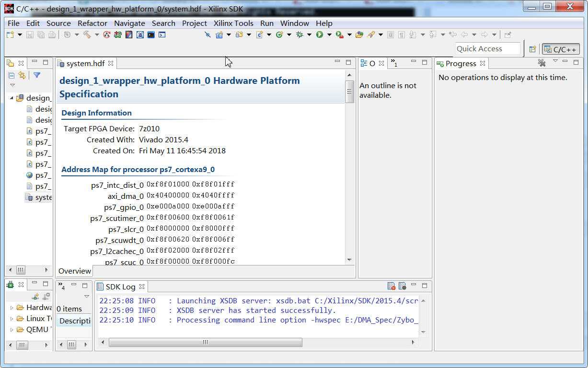
Task: Show the hidden views chevron beside Outline
Action: 394,63
